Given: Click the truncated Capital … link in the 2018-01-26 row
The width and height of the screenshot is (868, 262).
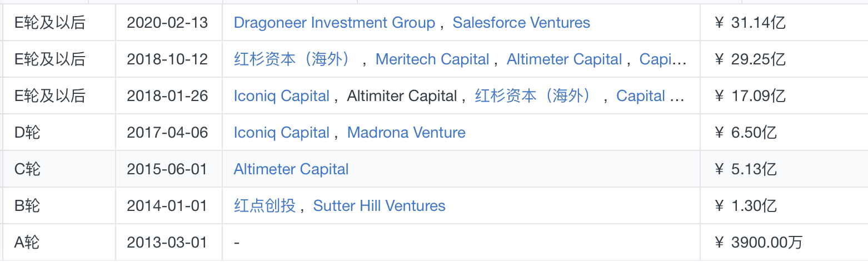Looking at the screenshot, I should tap(650, 96).
